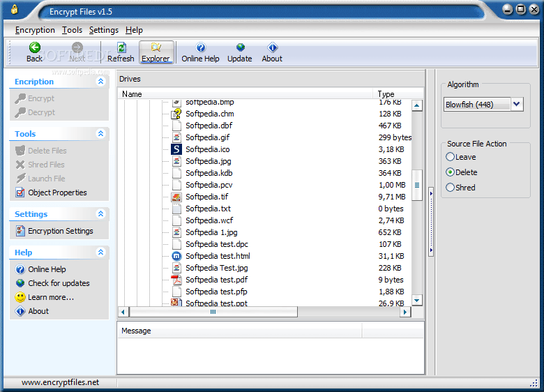
Task: Click the file list scroll up arrow
Action: pyautogui.click(x=417, y=105)
